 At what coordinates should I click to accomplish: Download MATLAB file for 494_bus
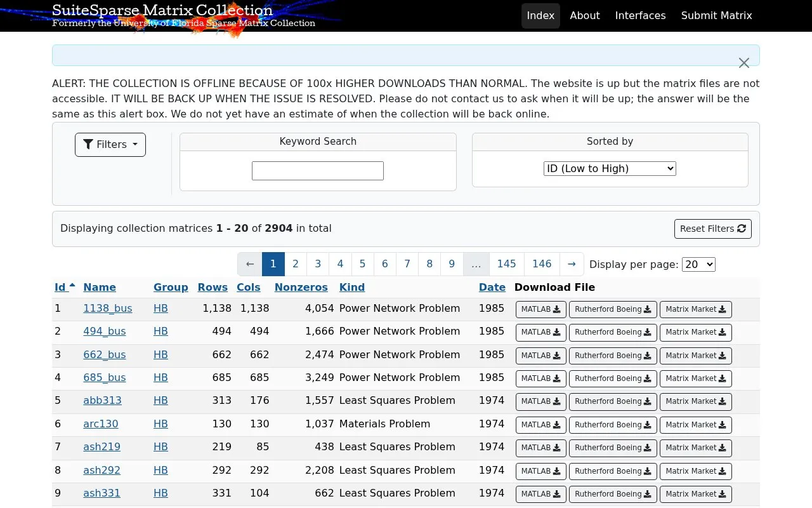click(x=541, y=332)
